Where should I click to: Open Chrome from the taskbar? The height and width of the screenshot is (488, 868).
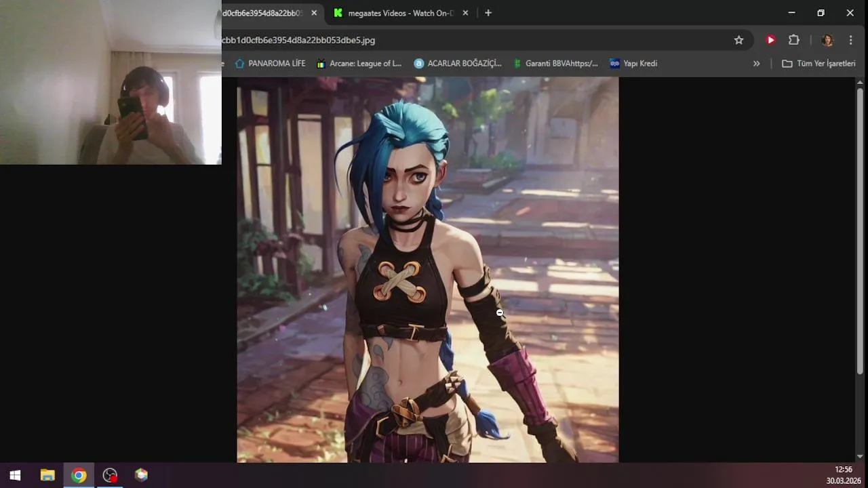tap(79, 475)
